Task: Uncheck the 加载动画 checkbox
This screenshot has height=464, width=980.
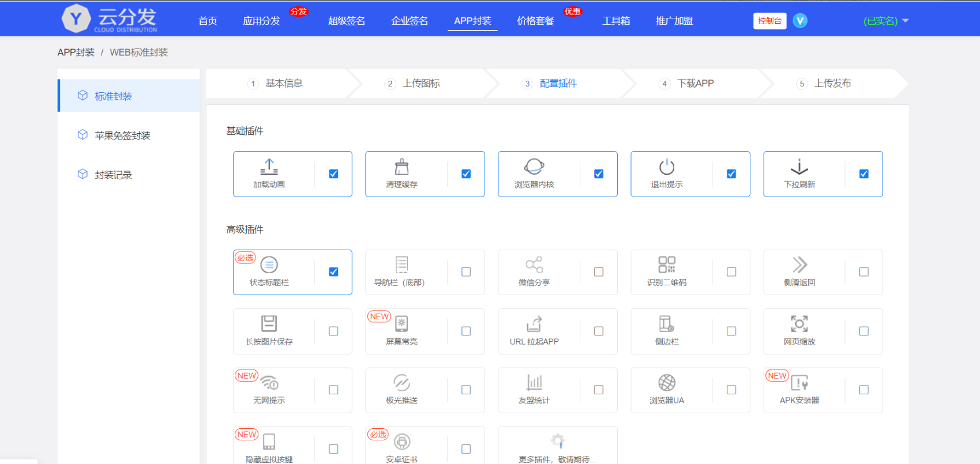Action: (x=333, y=173)
